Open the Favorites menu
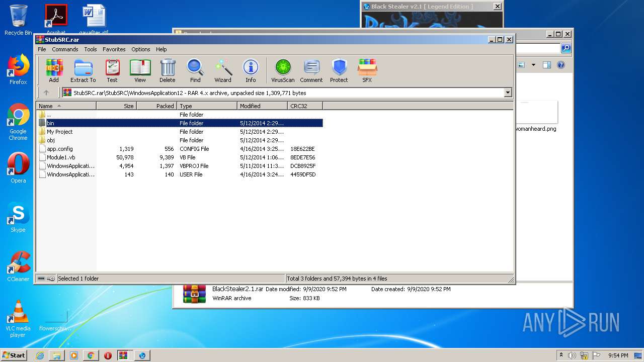 point(114,49)
